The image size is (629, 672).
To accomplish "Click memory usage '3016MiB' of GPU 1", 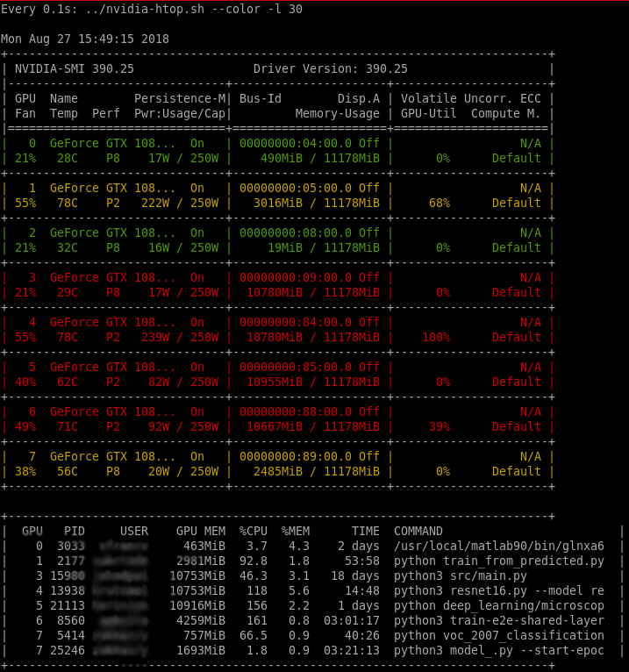I will (x=278, y=204).
